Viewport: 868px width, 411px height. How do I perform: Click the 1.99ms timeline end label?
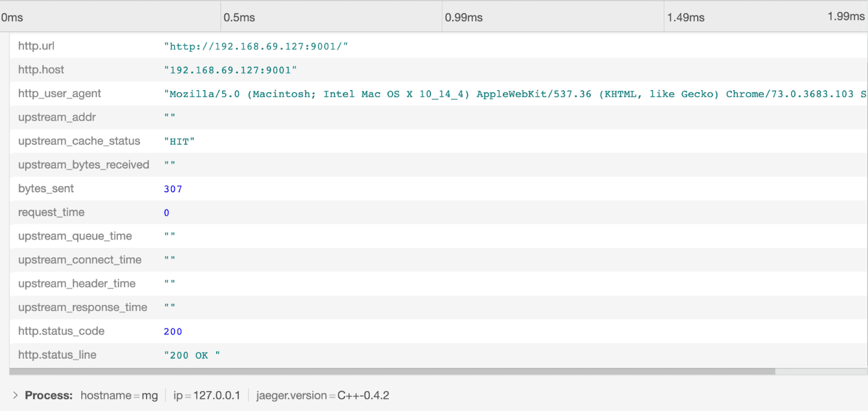pos(846,16)
